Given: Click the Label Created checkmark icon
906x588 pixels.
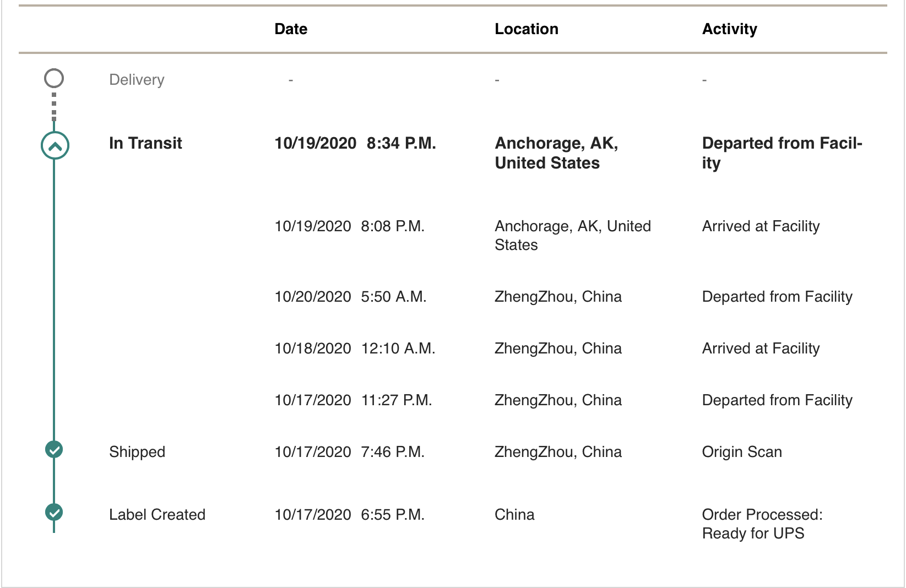Looking at the screenshot, I should tap(54, 513).
